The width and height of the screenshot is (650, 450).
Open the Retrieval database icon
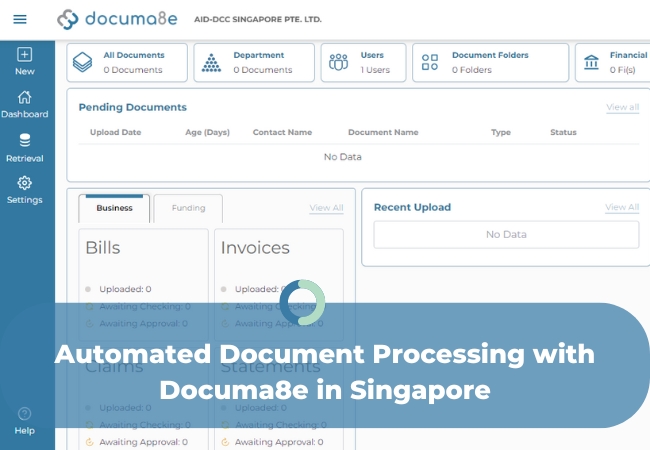coord(24,140)
